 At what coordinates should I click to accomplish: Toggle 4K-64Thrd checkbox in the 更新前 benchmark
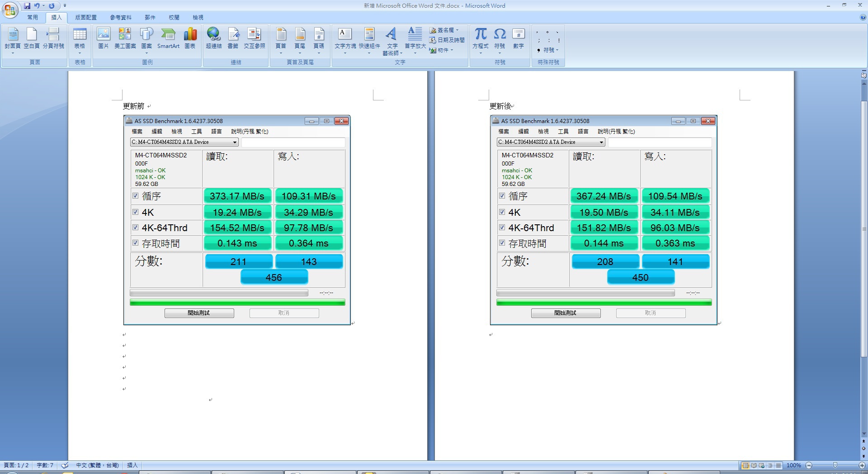click(x=135, y=227)
